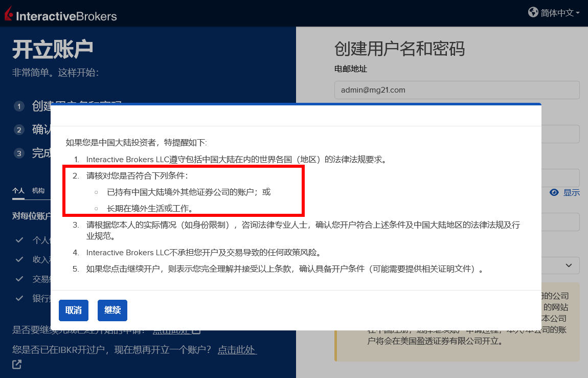Click the checkmark beside 收入 item
588x378 pixels.
(19, 259)
